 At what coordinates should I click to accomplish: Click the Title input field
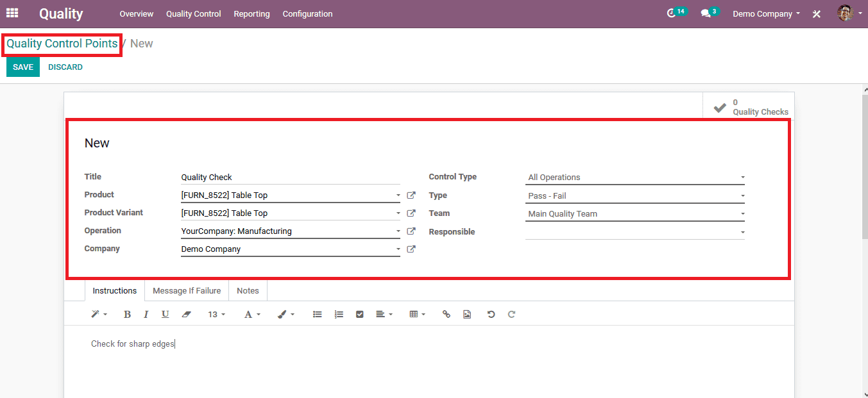tap(291, 178)
